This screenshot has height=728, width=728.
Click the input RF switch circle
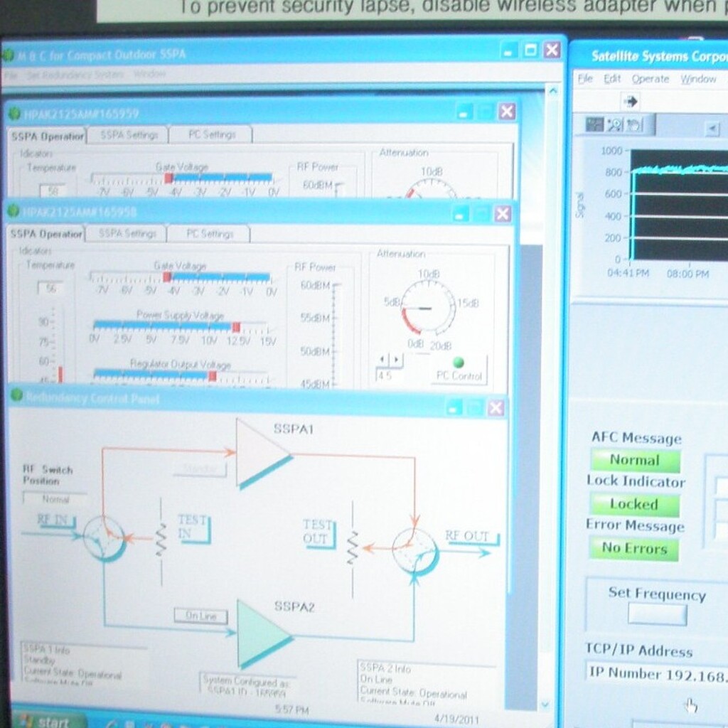104,538
